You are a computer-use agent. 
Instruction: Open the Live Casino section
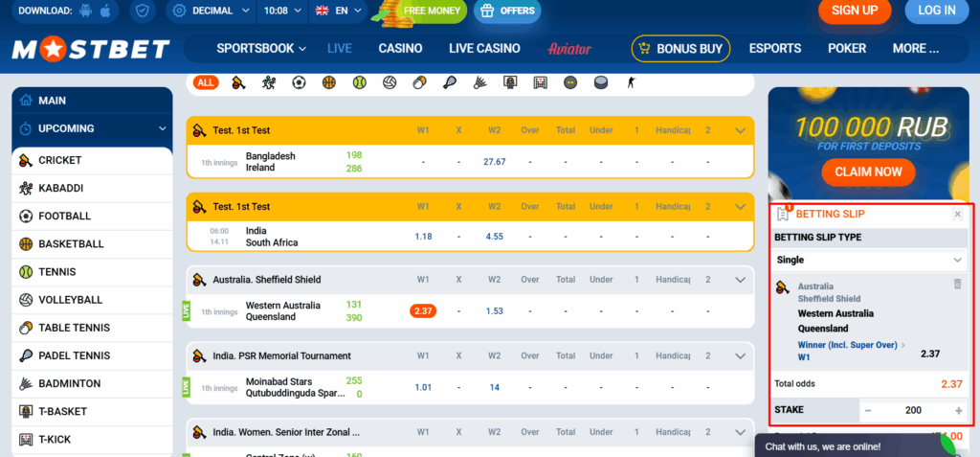coord(484,49)
